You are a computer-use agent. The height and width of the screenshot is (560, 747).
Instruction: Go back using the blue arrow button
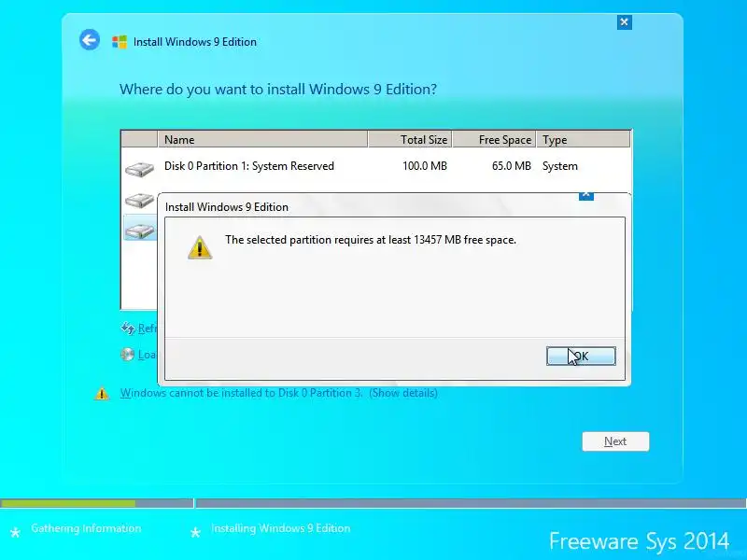(x=90, y=40)
